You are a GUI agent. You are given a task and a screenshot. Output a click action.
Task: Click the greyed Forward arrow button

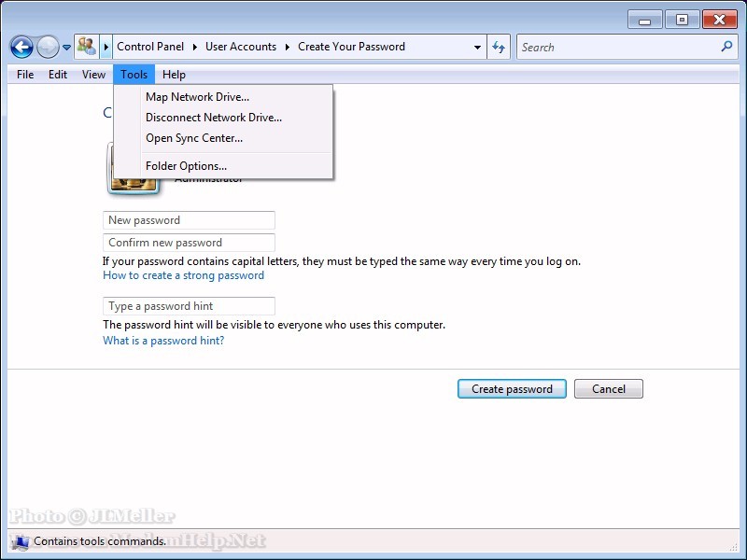tap(49, 48)
